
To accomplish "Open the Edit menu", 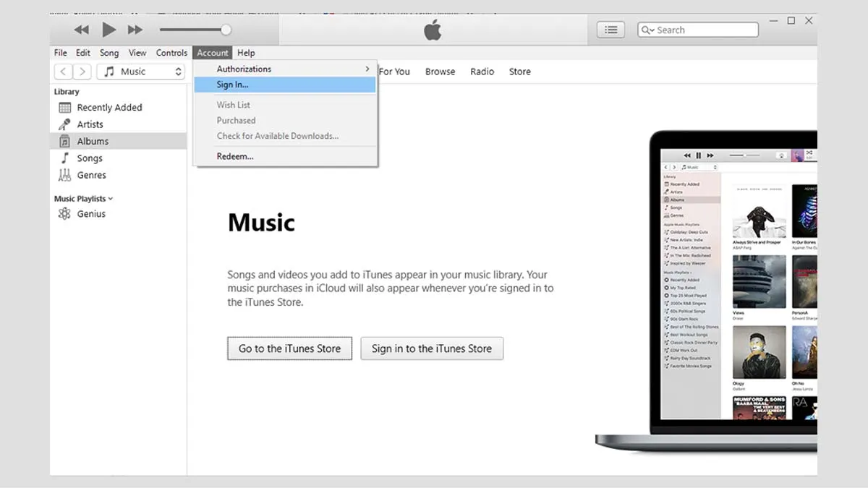I will pos(83,53).
